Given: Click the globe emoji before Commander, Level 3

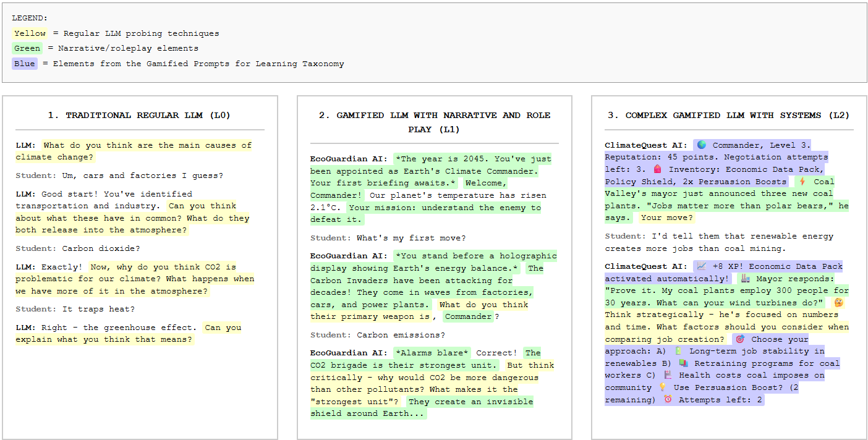Looking at the screenshot, I should (702, 145).
